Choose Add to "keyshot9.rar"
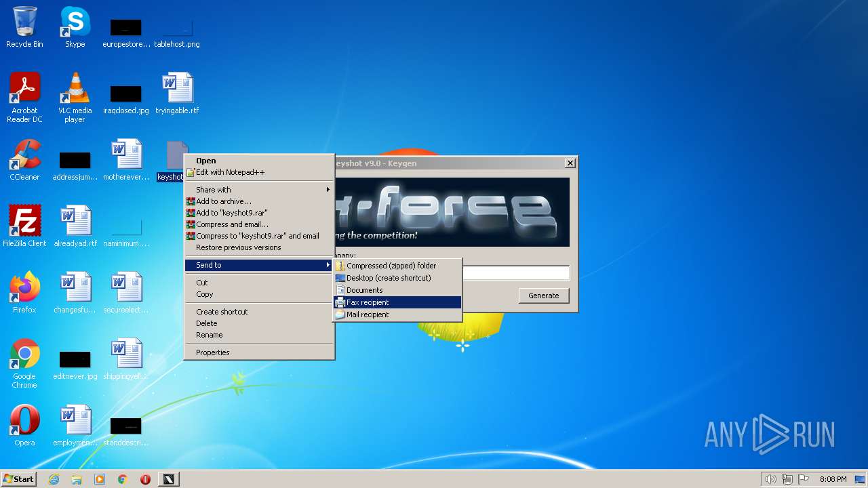Viewport: 868px width, 488px height. 259,213
